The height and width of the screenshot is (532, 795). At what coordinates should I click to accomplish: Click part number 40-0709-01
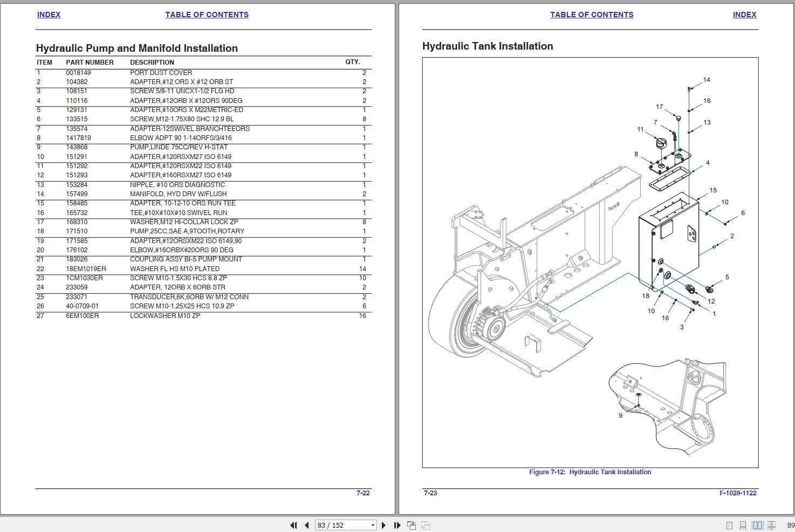(x=83, y=306)
